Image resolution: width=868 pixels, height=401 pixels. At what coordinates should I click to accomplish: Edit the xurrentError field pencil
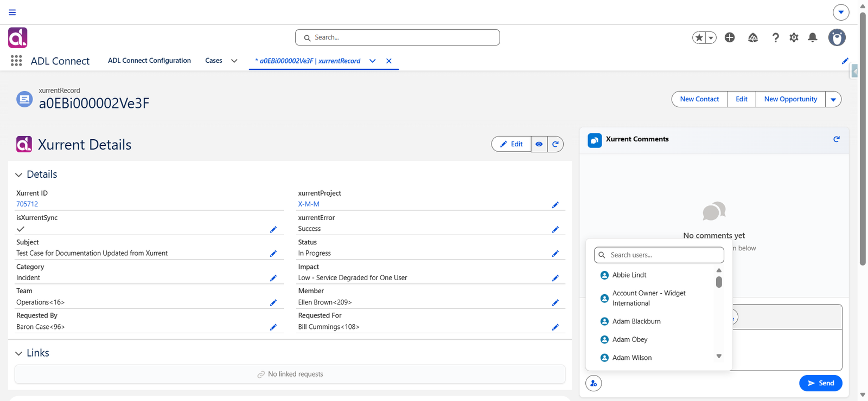tap(556, 230)
